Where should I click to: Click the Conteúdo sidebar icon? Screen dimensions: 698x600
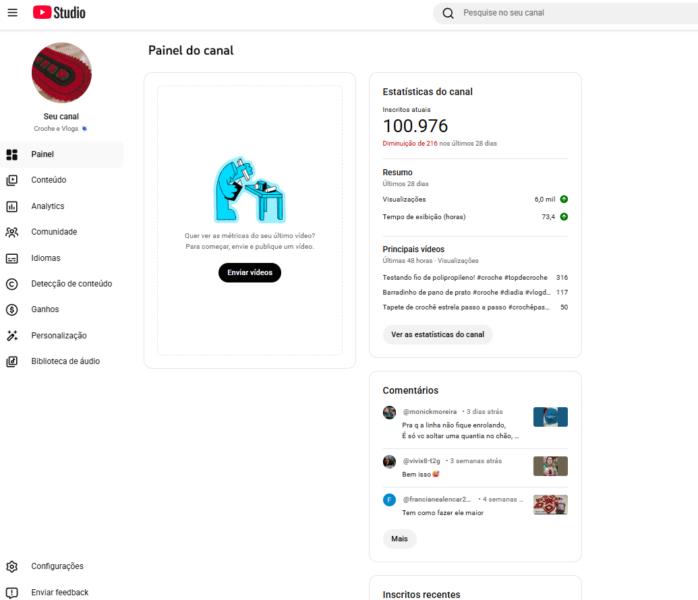pyautogui.click(x=12, y=180)
